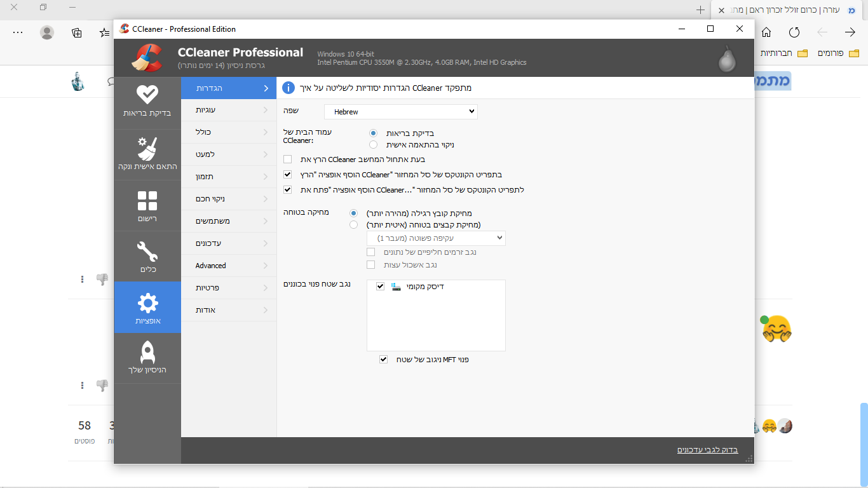Screen dimensions: 868x488
Task: Open the Health Check (בדיקת בריאות) sidebar section
Action: (147, 102)
